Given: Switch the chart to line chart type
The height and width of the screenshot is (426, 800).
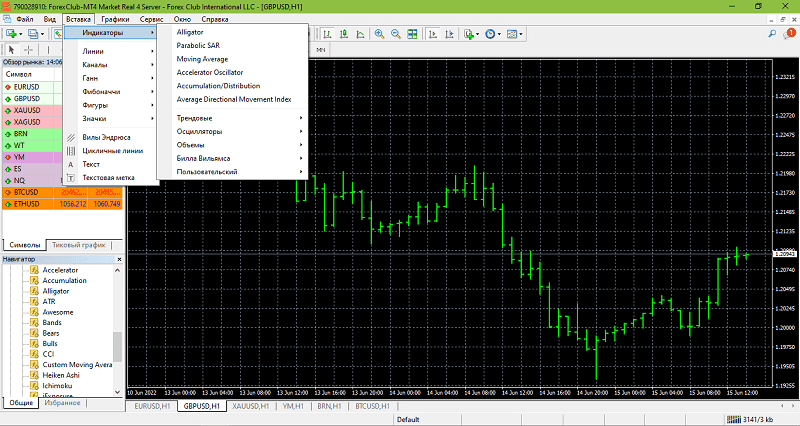Looking at the screenshot, I should [x=360, y=34].
